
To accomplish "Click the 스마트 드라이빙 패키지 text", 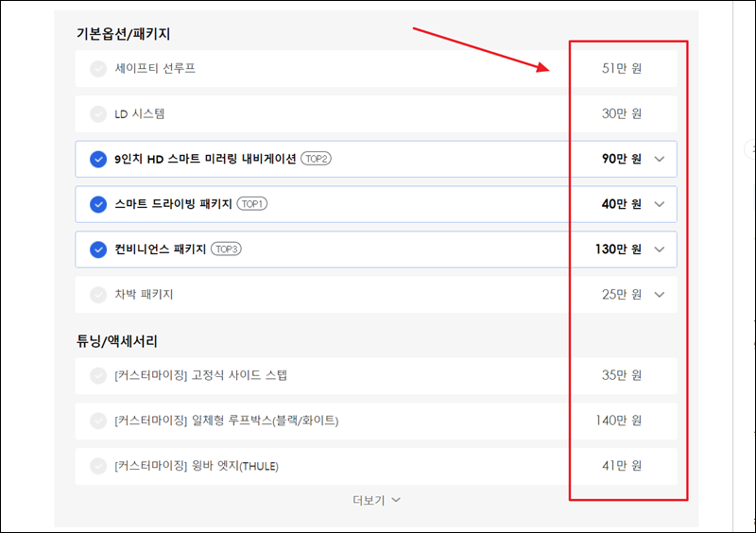I will click(x=173, y=204).
